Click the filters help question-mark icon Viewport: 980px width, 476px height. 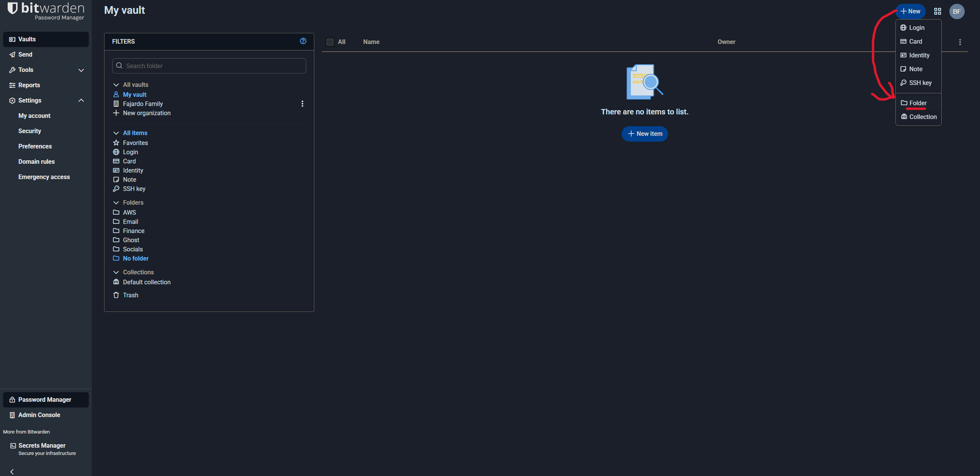click(303, 41)
